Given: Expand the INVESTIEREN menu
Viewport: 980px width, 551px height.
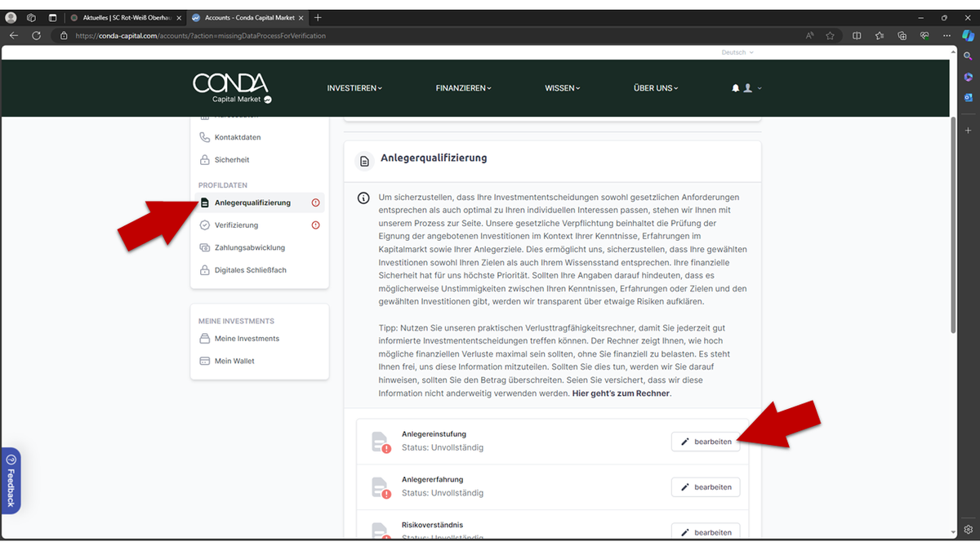Looking at the screenshot, I should (x=354, y=88).
